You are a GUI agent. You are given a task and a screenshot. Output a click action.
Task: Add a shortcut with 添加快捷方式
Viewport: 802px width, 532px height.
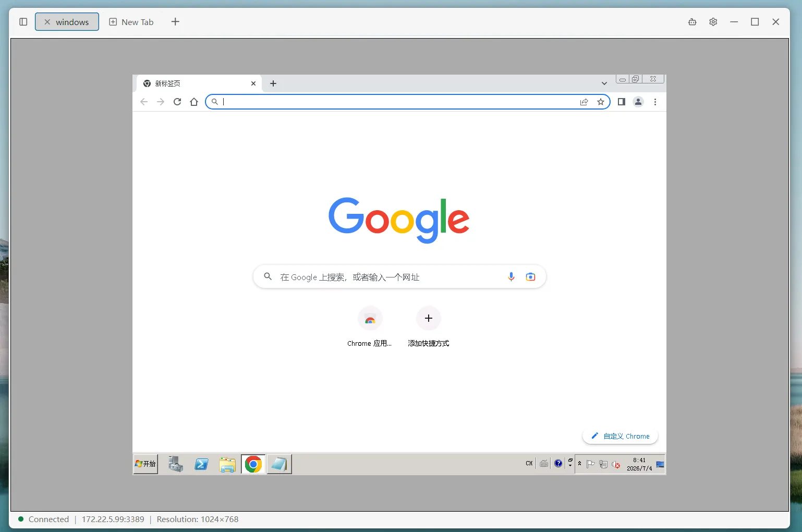(x=429, y=327)
